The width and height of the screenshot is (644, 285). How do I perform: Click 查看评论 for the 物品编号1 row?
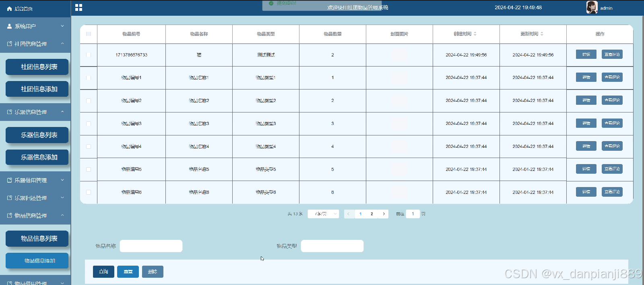pyautogui.click(x=612, y=77)
